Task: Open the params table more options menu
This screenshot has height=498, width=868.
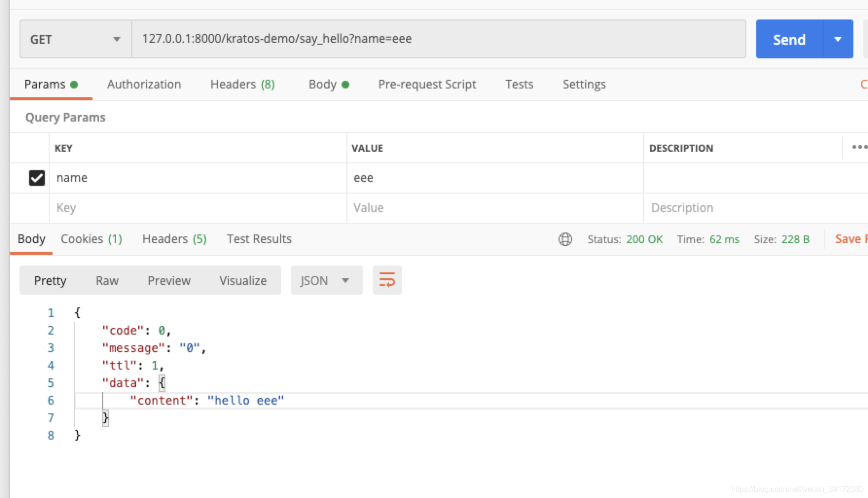Action: coord(859,147)
